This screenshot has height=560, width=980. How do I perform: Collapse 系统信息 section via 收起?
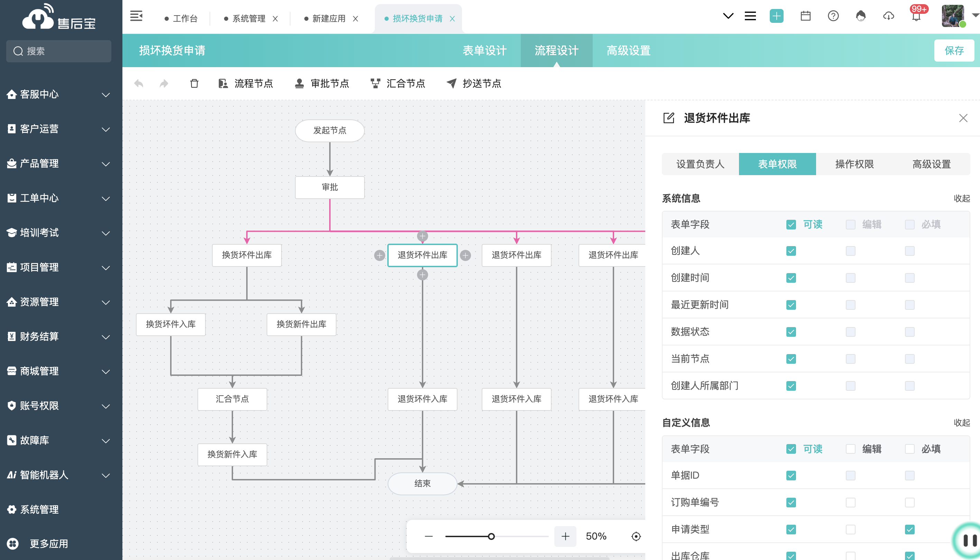click(962, 198)
